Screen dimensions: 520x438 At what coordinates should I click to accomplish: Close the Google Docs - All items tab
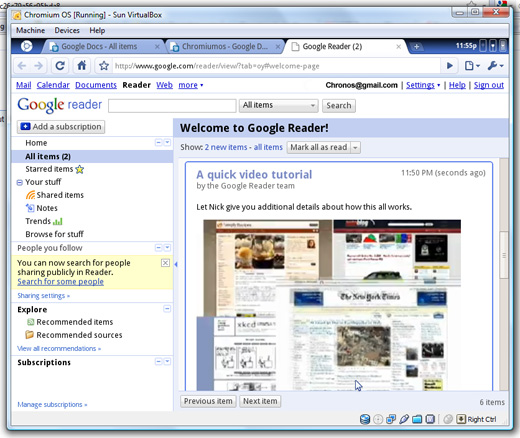click(157, 47)
